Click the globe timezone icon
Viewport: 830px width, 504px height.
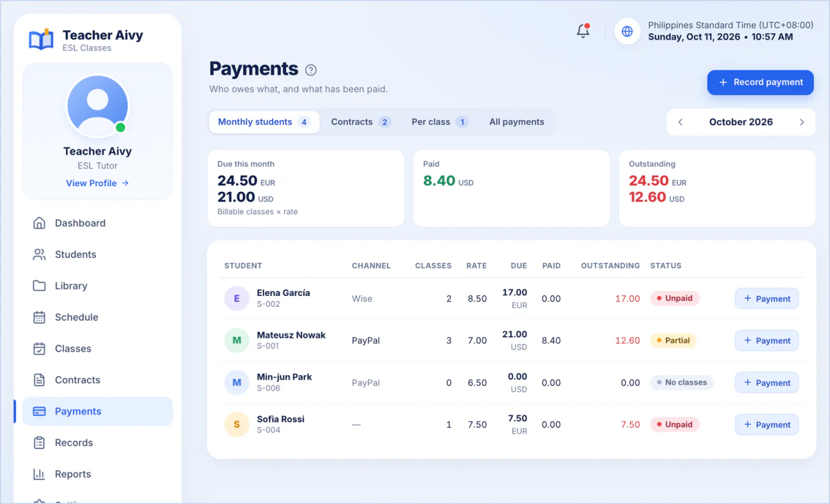pos(627,31)
